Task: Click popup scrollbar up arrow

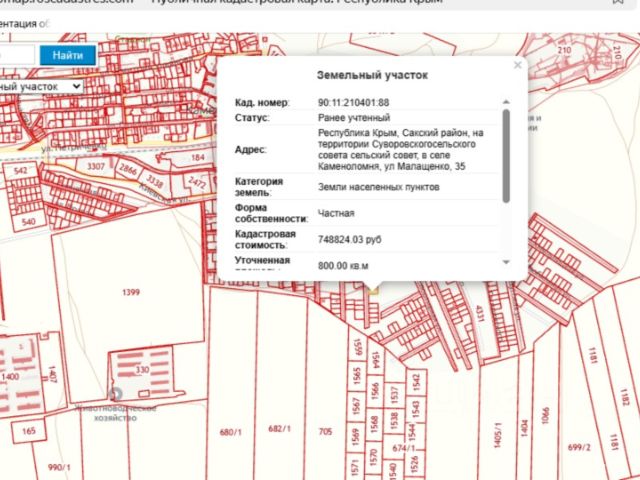Action: (506, 102)
